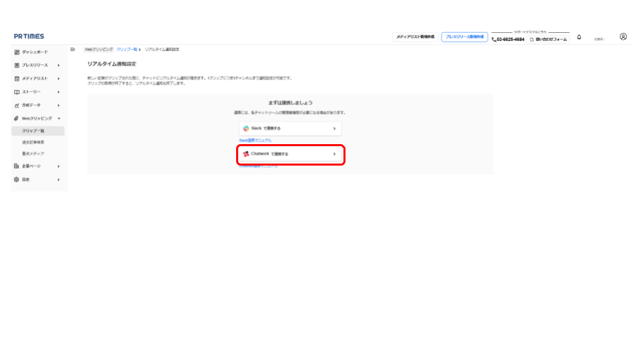
Task: Click Slack で連携する button
Action: 290,129
